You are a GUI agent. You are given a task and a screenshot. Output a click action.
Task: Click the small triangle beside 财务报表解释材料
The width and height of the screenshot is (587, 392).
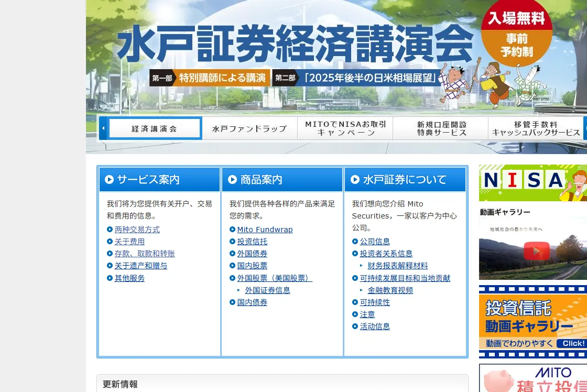tap(361, 265)
